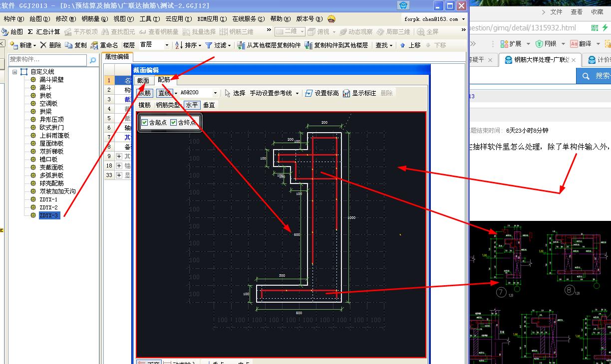
Task: Click 上移 move up arrow
Action: coord(410,45)
